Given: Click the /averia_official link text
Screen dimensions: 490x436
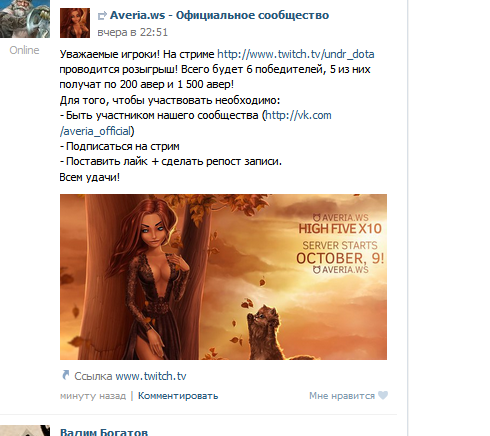Looking at the screenshot, I should pos(95,131).
